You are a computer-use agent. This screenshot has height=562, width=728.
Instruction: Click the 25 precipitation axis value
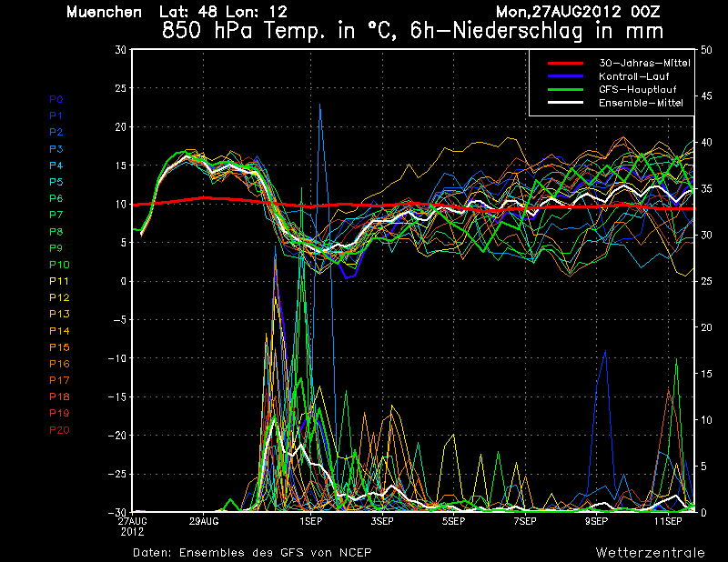click(706, 281)
